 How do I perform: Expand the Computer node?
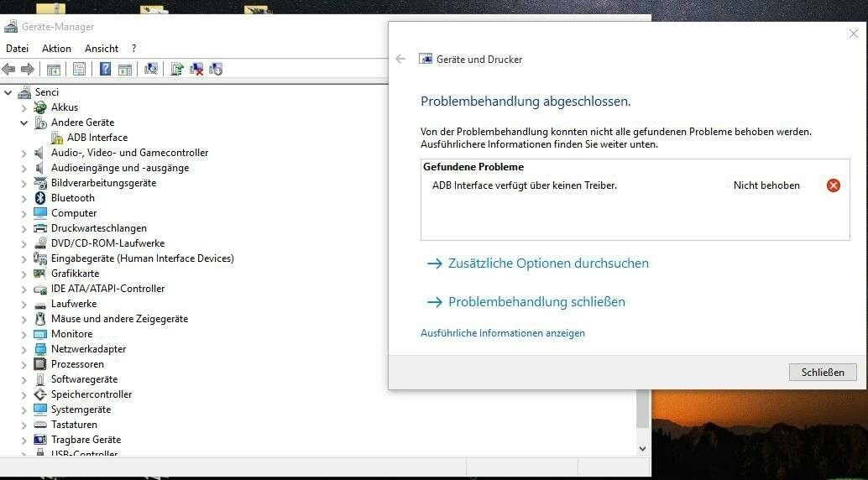(x=24, y=214)
